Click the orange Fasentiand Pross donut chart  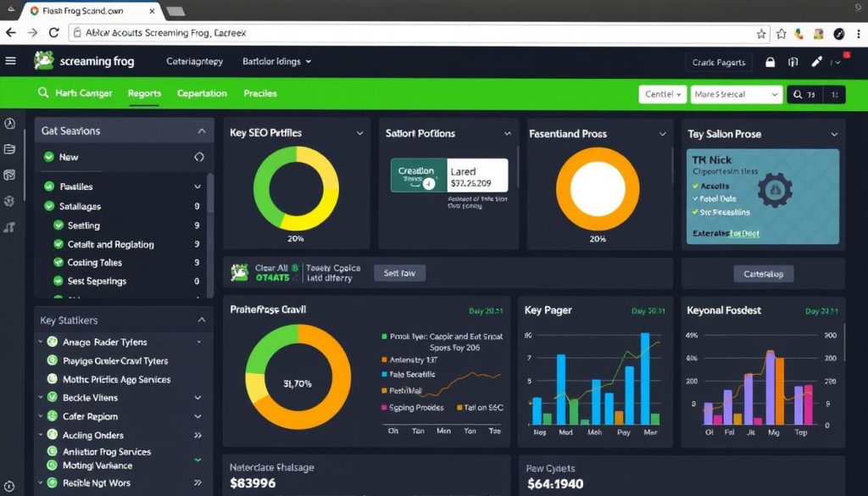coord(597,190)
